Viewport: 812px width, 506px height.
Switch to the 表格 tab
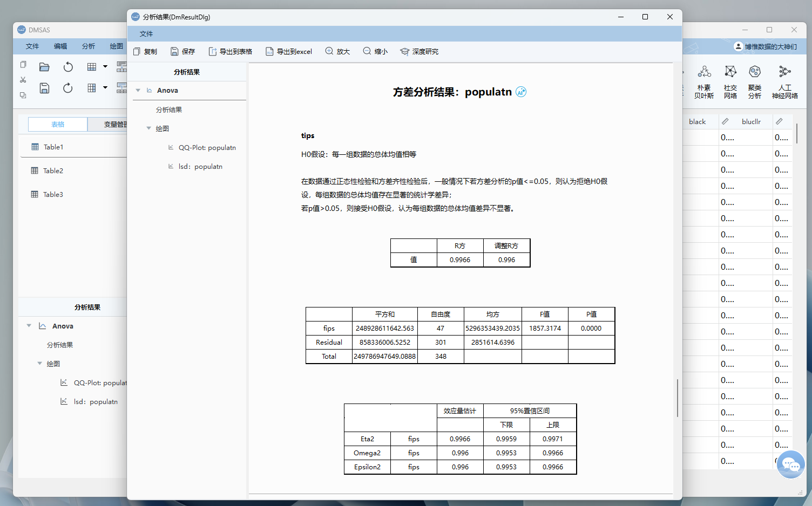pos(58,125)
